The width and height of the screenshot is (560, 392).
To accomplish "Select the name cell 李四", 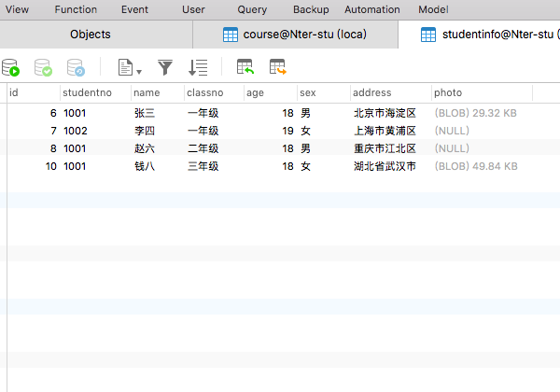I will [x=145, y=131].
